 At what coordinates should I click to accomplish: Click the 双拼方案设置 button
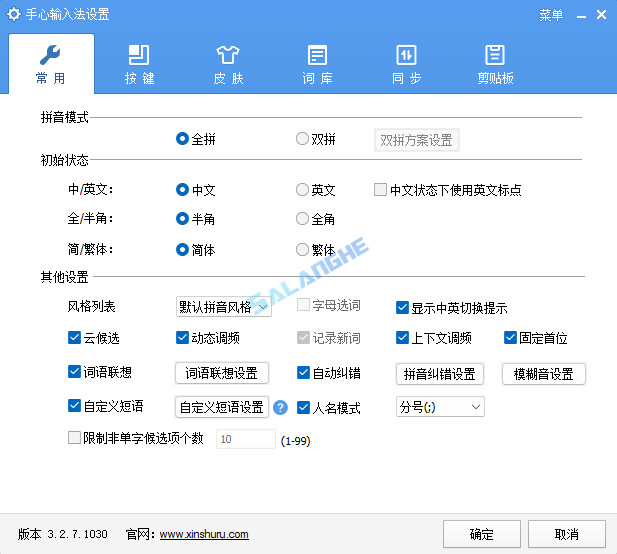click(416, 140)
